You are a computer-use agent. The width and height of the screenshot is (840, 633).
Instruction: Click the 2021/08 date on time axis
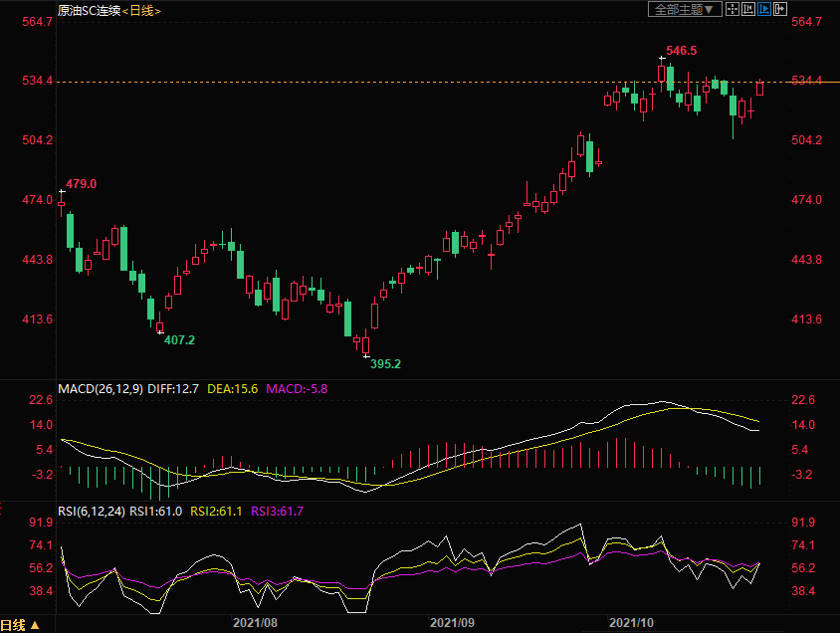click(x=254, y=622)
